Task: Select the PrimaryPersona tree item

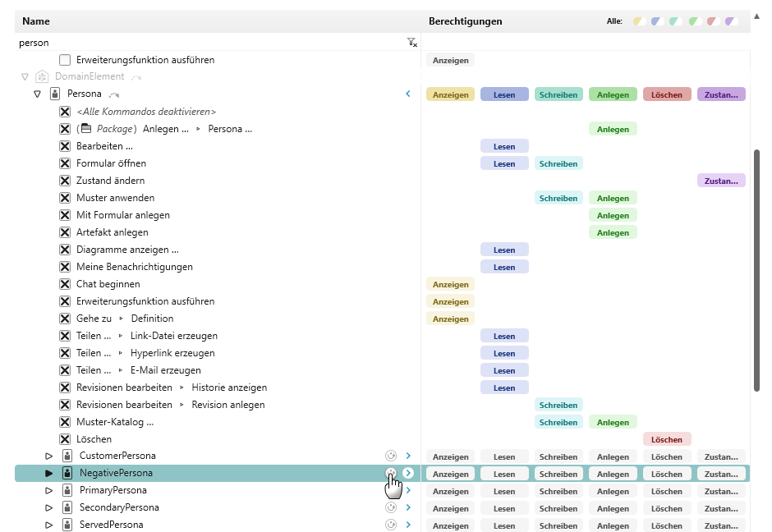Action: pos(113,490)
